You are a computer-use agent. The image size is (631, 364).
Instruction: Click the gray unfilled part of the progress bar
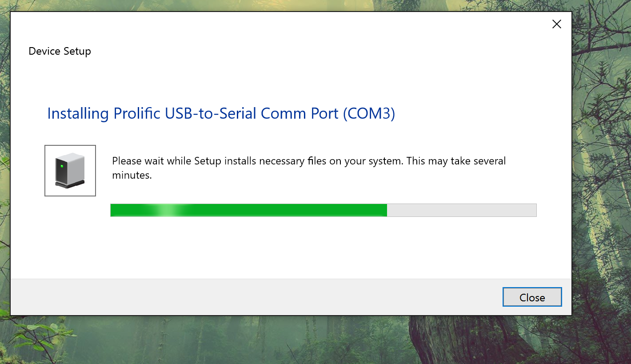(462, 210)
